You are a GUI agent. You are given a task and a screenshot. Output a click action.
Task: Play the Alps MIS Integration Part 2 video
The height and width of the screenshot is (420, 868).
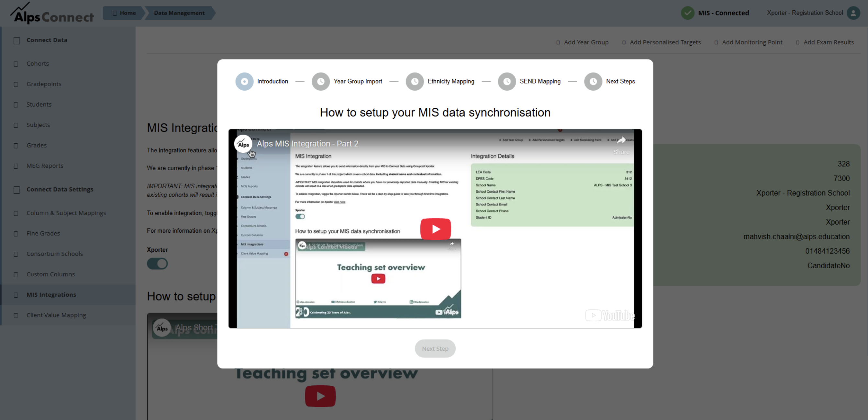tap(435, 229)
